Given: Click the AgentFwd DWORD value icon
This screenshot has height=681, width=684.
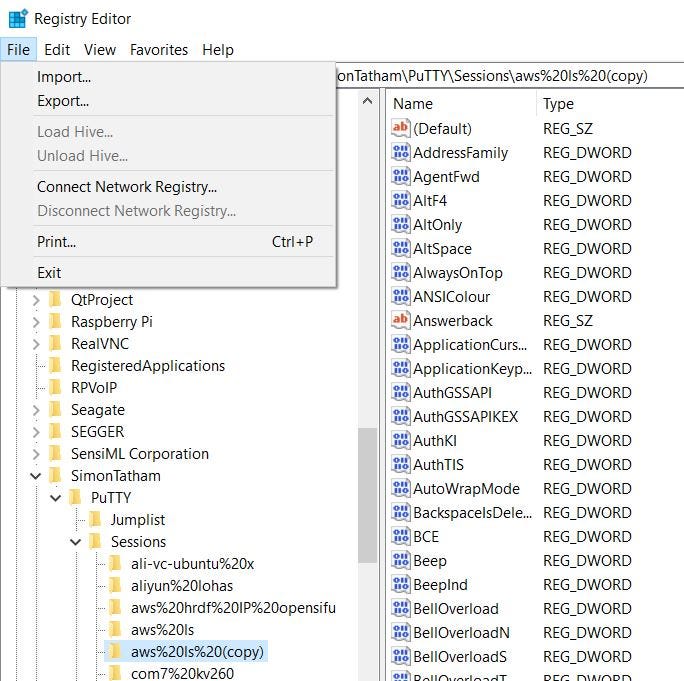Looking at the screenshot, I should pos(400,176).
